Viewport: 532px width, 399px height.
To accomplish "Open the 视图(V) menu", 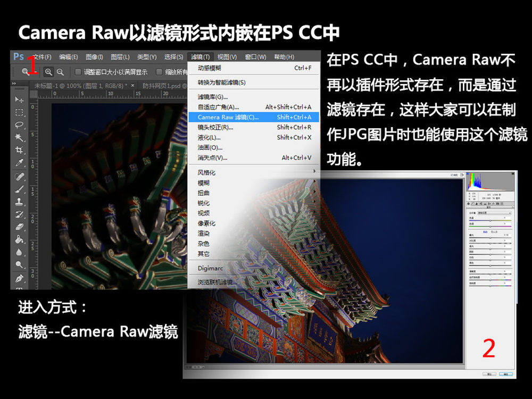I will [x=227, y=57].
